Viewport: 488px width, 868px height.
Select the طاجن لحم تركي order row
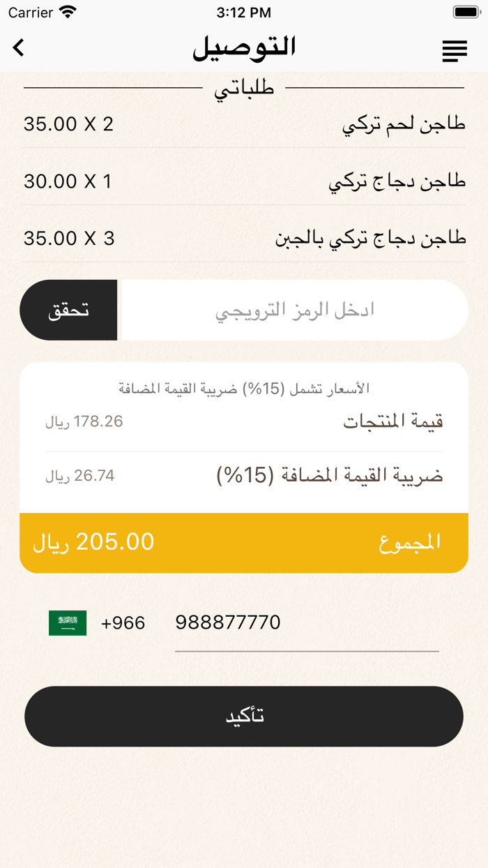point(244,124)
